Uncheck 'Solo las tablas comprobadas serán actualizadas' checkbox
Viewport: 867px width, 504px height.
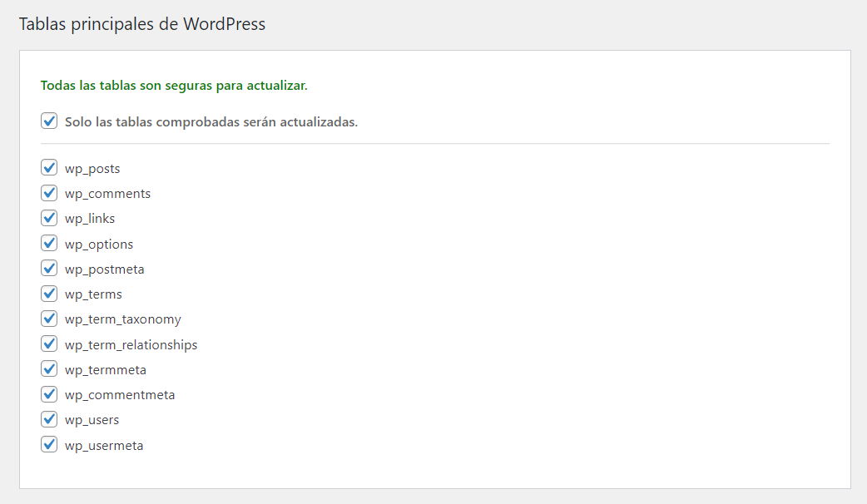[49, 121]
